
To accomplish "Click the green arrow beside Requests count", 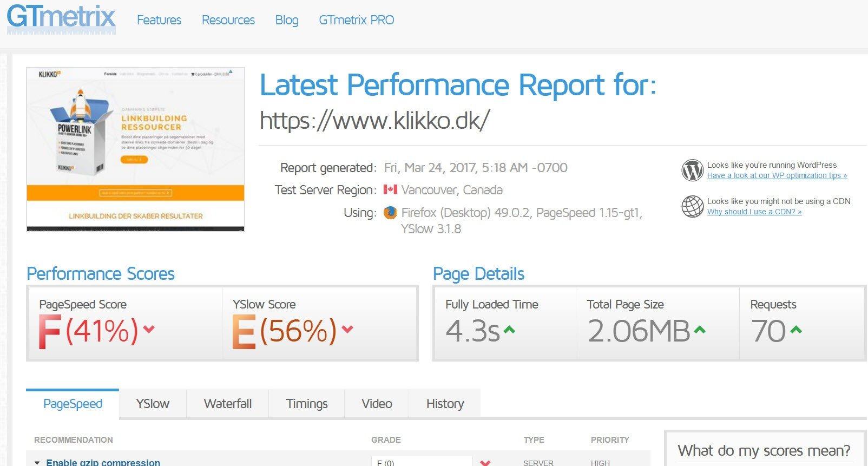I will [x=796, y=329].
